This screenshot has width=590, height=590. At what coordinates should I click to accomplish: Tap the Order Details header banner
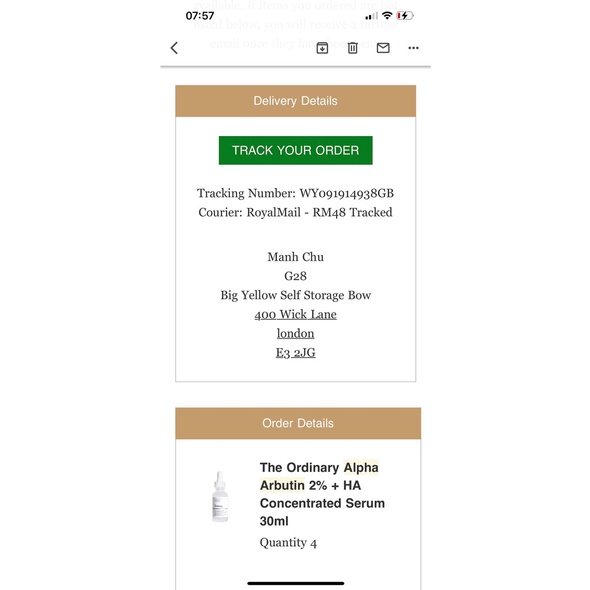(x=298, y=423)
